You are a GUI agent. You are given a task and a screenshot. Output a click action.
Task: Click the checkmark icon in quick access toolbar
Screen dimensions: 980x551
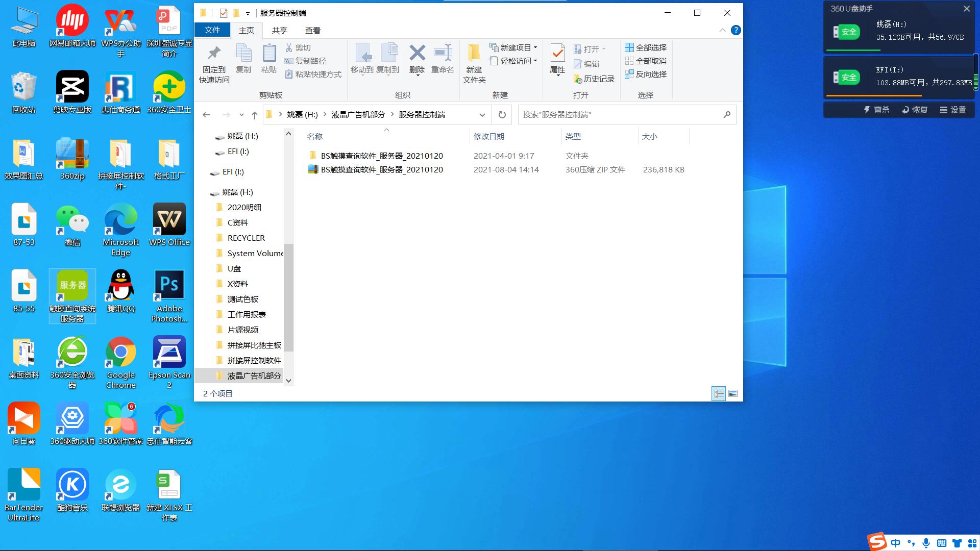[x=223, y=13]
